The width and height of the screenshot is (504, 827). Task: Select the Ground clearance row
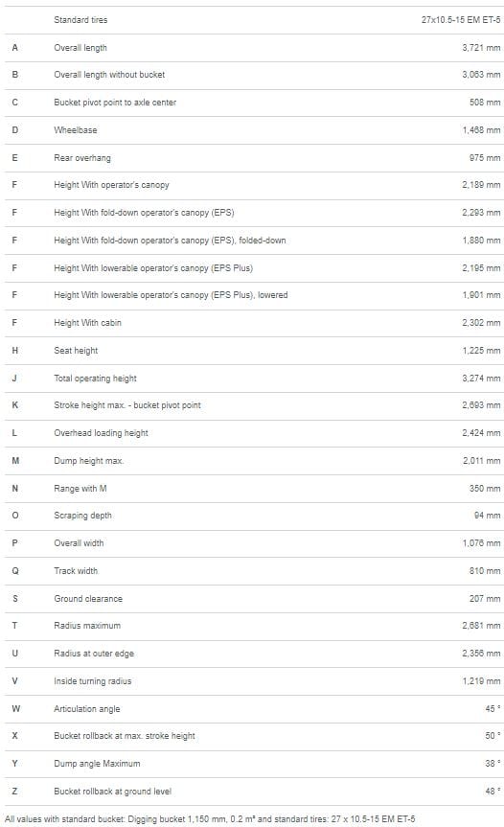[x=254, y=599]
